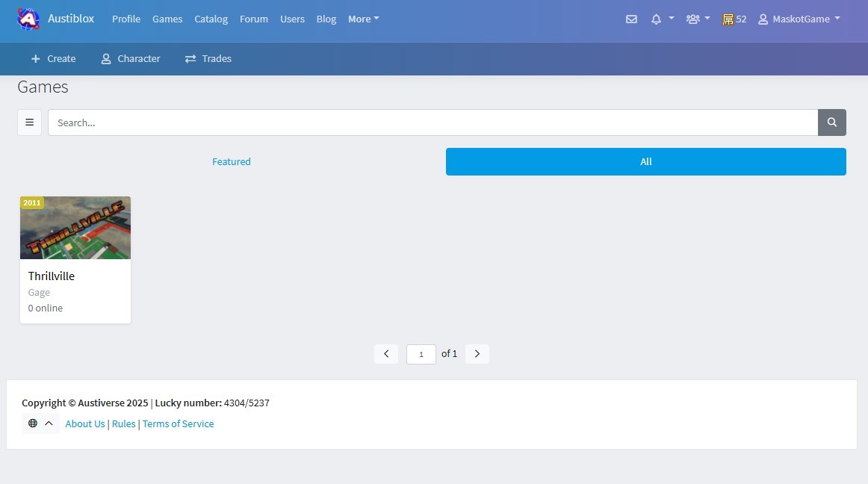Open the Terms of Service link
The image size is (868, 484).
point(179,423)
